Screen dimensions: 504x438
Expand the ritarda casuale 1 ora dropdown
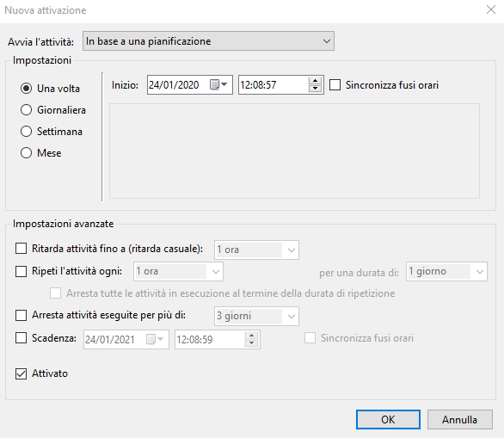coord(256,250)
